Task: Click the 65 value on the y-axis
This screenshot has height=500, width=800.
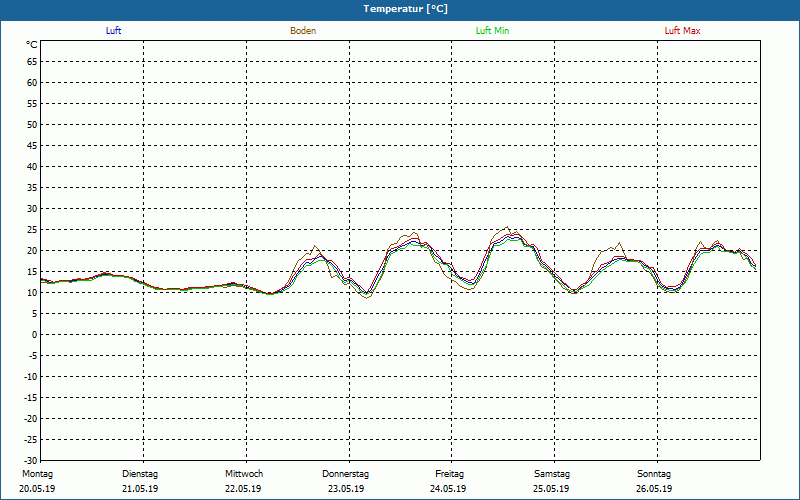Action: (32, 62)
